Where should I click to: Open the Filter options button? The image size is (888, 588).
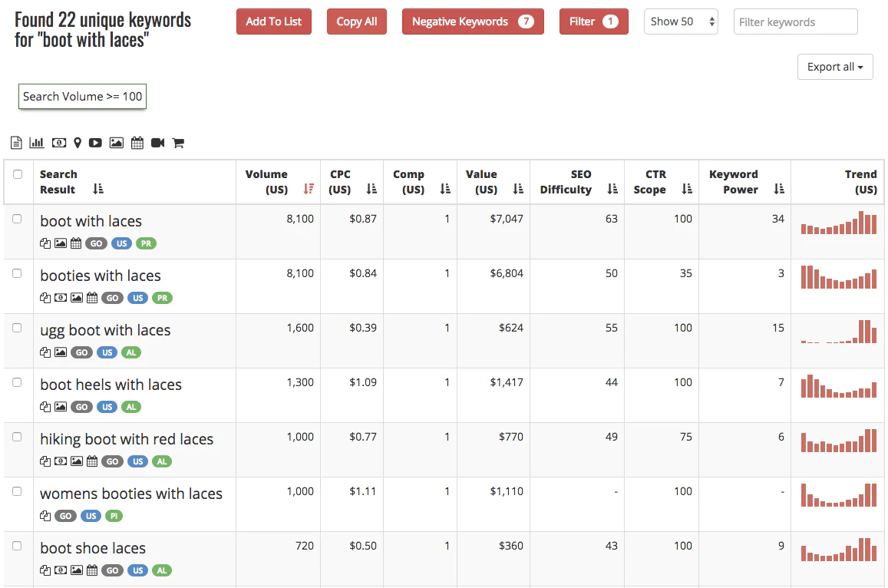coord(593,21)
